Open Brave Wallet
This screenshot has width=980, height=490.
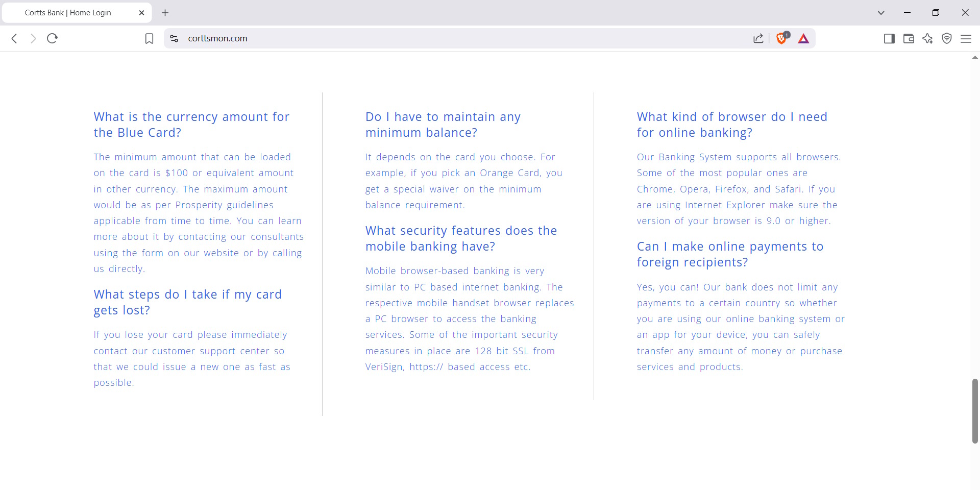tap(909, 38)
